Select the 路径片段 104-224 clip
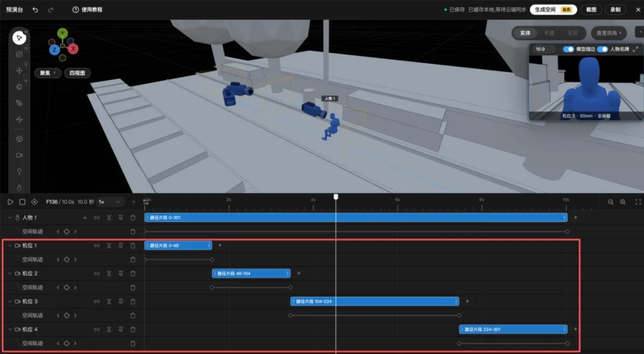 click(375, 301)
